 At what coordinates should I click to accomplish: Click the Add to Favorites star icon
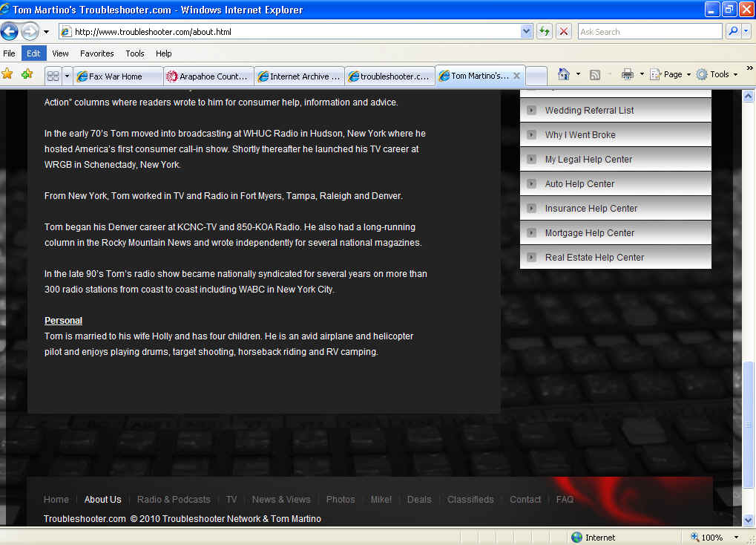27,74
